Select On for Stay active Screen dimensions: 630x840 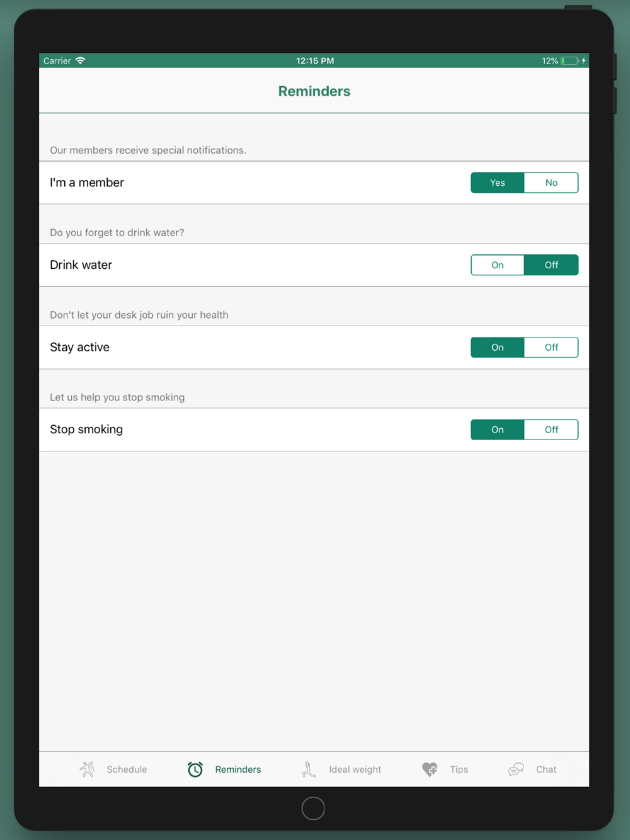498,348
